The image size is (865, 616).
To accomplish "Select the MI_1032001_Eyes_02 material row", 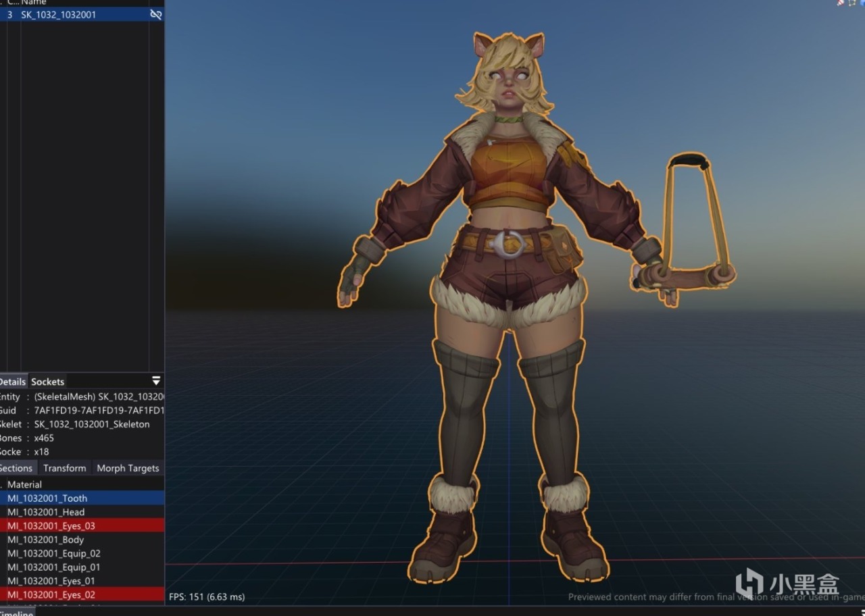I will tap(82, 594).
